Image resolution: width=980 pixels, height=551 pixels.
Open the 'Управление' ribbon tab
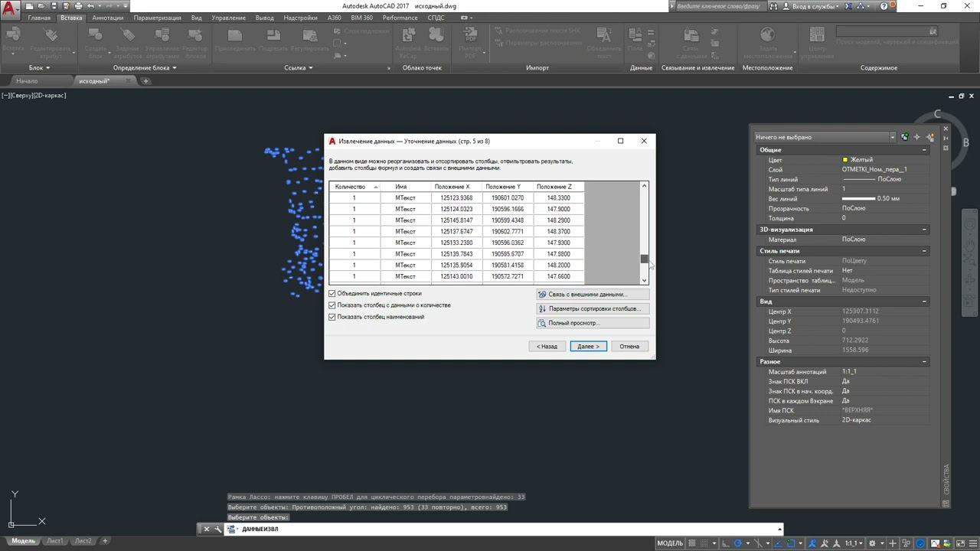tap(227, 18)
